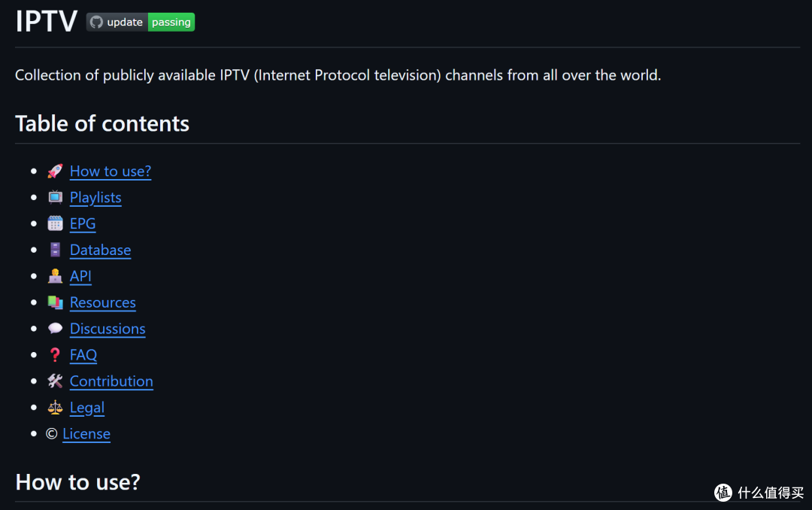Open the Playlists link
Screen dimensions: 812x510
click(95, 198)
